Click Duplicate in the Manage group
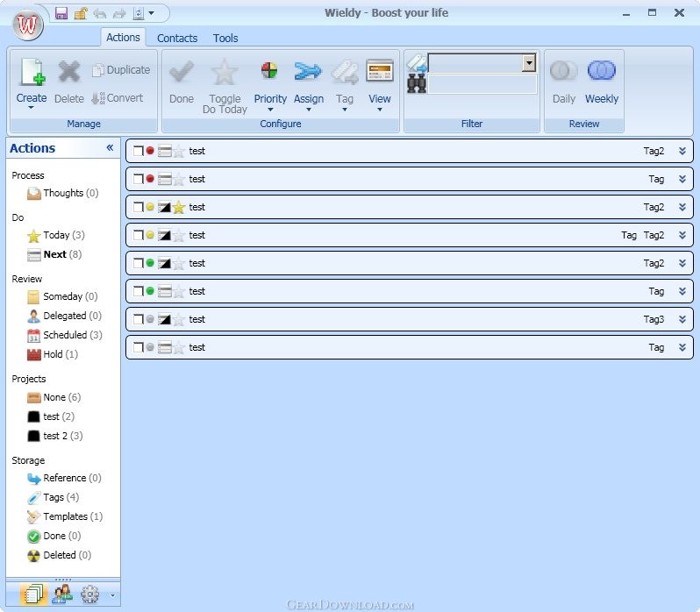700x612 pixels. 121,70
